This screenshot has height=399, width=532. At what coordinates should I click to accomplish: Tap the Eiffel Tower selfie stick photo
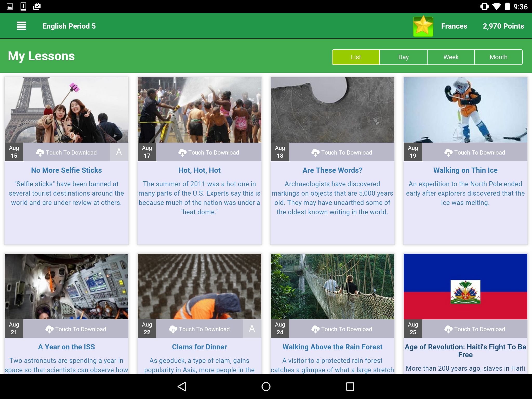(x=66, y=110)
